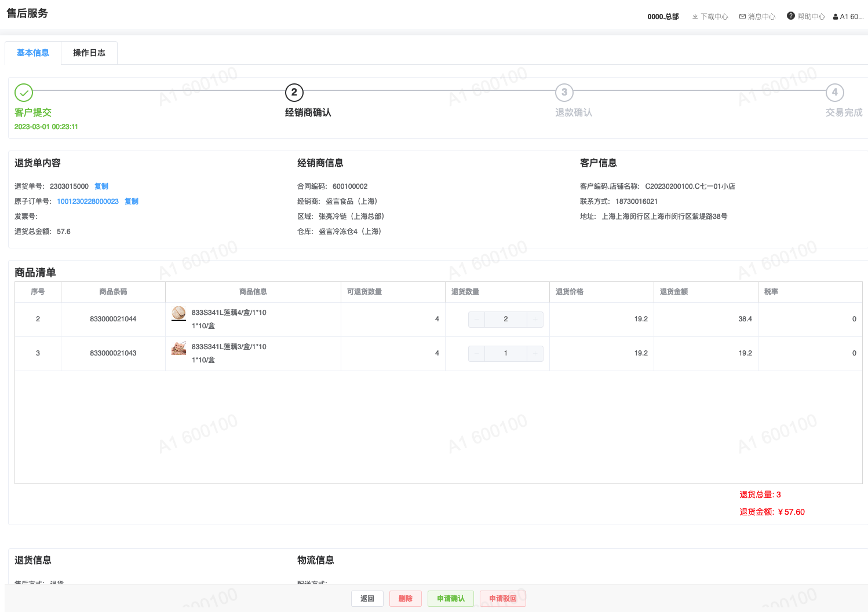Screen dimensions: 868x612
Task: Click the 税率 column header
Action: 810,292
